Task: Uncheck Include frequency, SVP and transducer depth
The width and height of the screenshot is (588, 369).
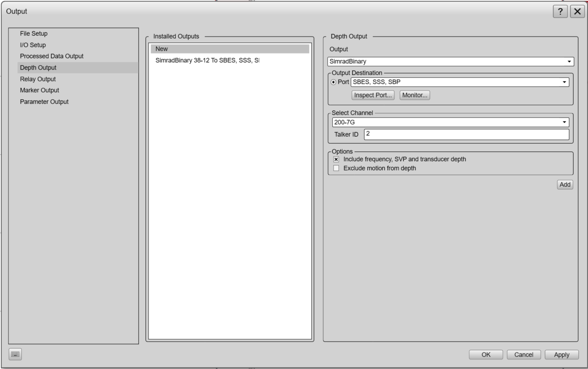Action: (336, 159)
